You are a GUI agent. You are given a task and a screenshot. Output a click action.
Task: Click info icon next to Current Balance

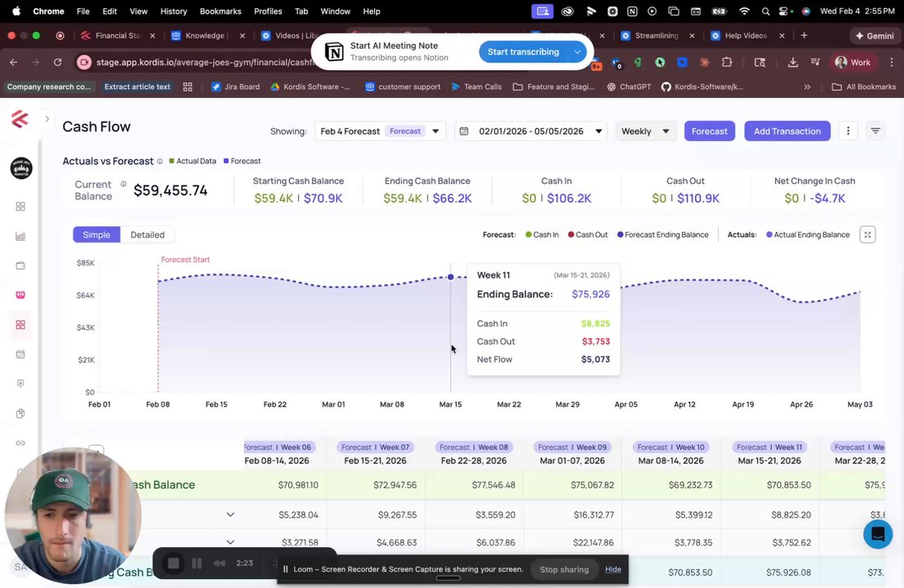123,184
